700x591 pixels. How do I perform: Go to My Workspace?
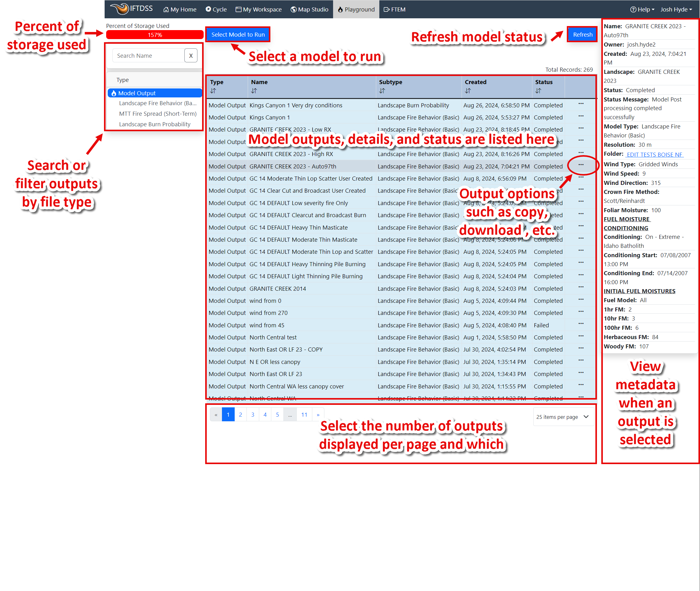pyautogui.click(x=259, y=9)
